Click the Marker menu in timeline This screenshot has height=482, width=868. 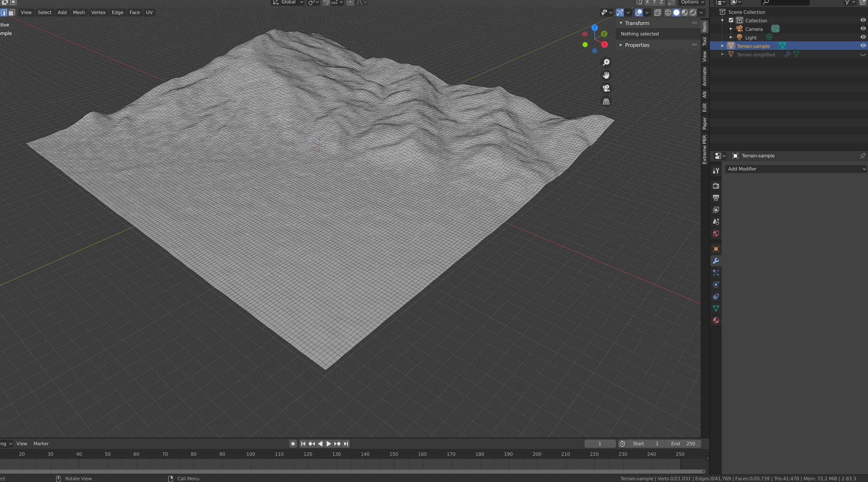(41, 444)
